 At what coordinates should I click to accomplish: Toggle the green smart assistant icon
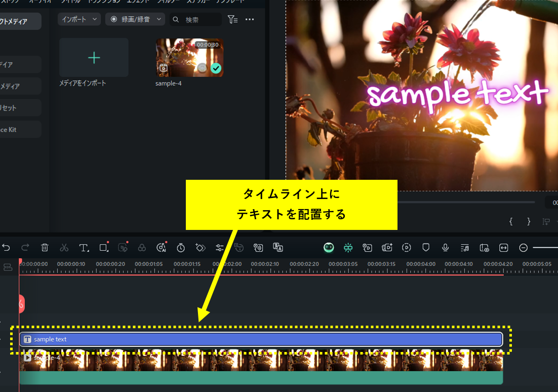tap(329, 247)
